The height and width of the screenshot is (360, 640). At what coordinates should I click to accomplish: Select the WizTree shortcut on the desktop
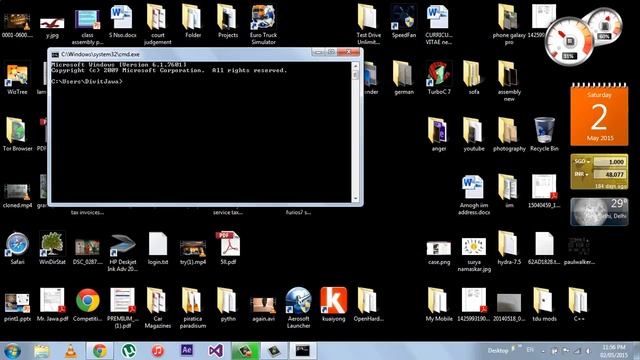click(x=17, y=79)
